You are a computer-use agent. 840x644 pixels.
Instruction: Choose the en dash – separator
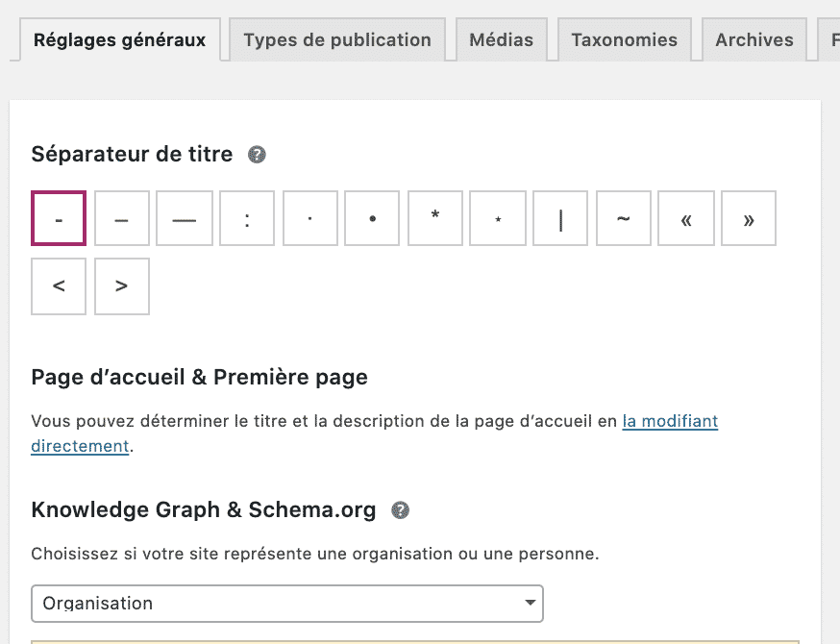click(x=121, y=218)
